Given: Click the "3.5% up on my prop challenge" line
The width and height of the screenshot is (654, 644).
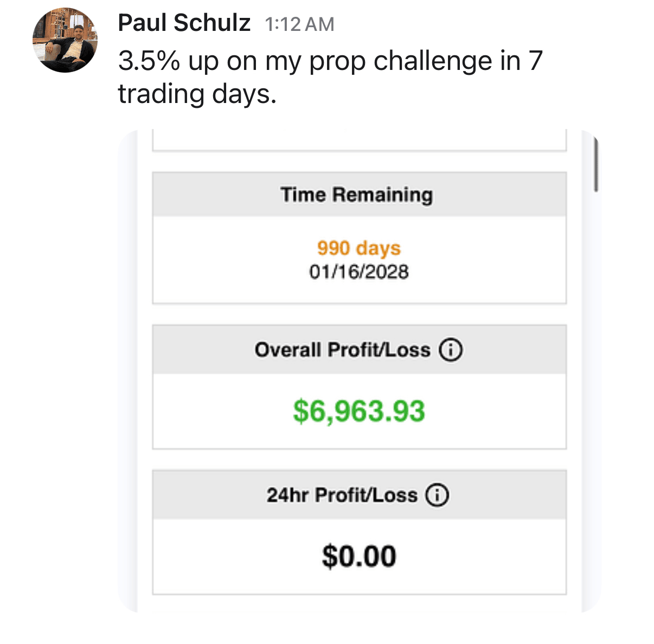Looking at the screenshot, I should 330,61.
